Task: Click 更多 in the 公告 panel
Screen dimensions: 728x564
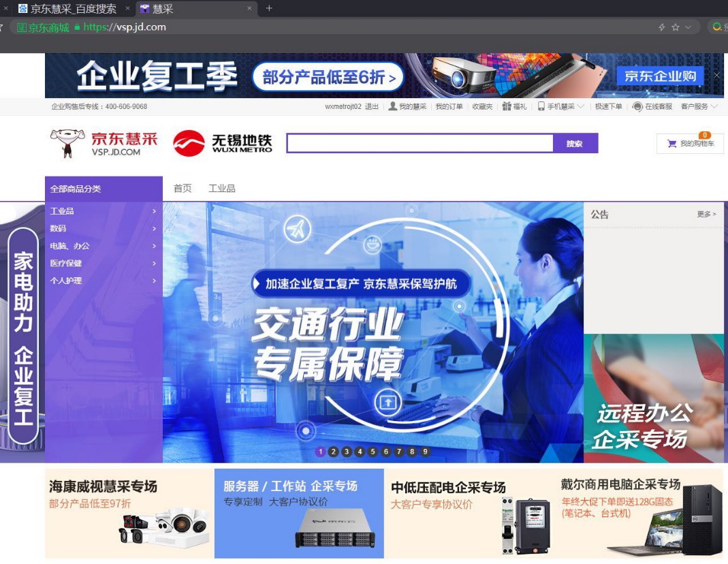Action: (706, 214)
